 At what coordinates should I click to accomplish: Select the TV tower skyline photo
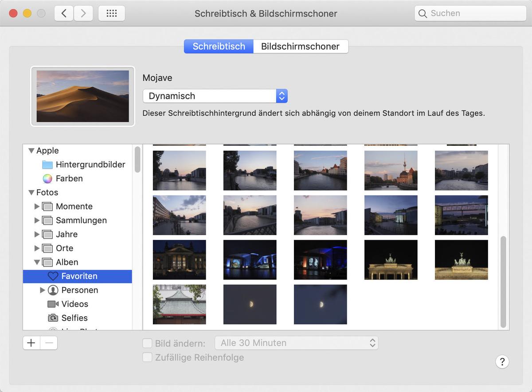[391, 171]
